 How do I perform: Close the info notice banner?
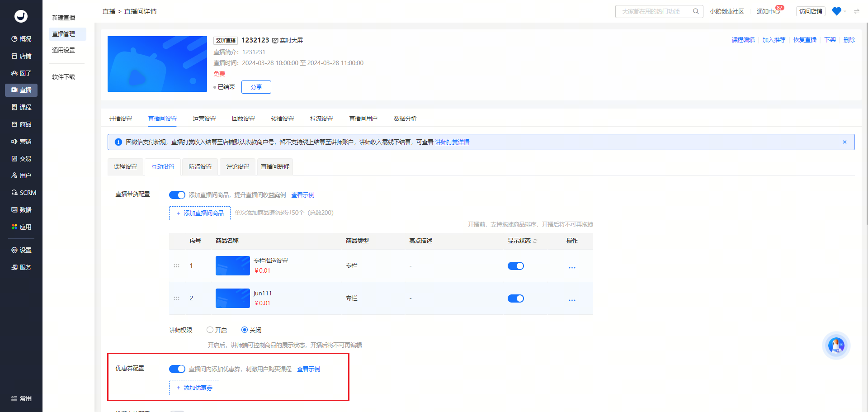click(844, 142)
